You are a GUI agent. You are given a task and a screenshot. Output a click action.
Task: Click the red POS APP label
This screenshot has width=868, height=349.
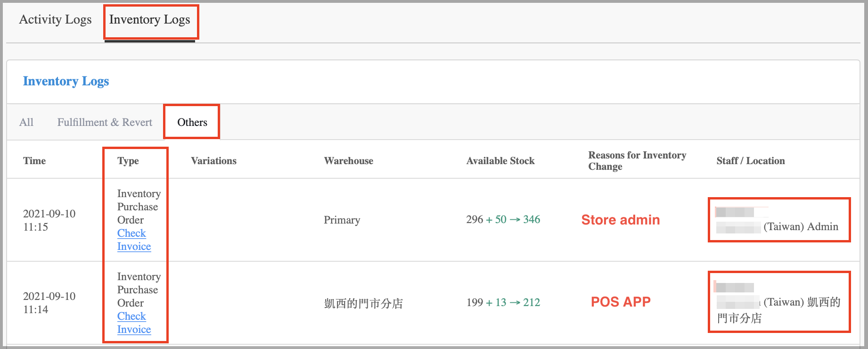coord(620,302)
